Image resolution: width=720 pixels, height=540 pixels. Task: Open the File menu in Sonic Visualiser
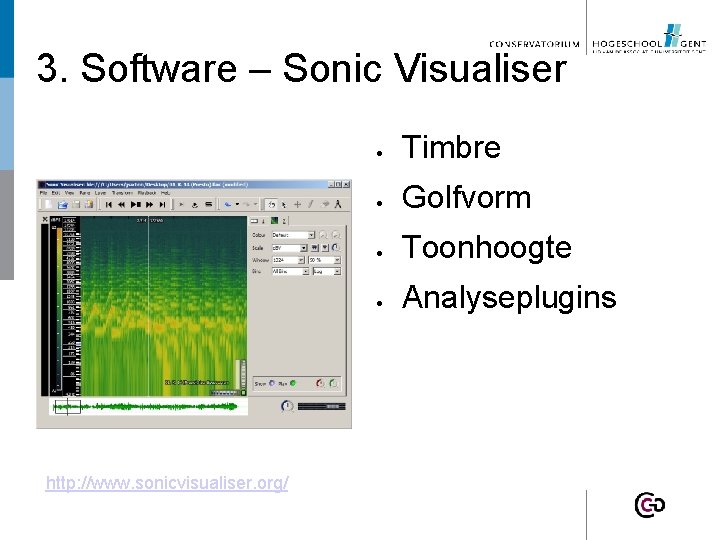[43, 193]
